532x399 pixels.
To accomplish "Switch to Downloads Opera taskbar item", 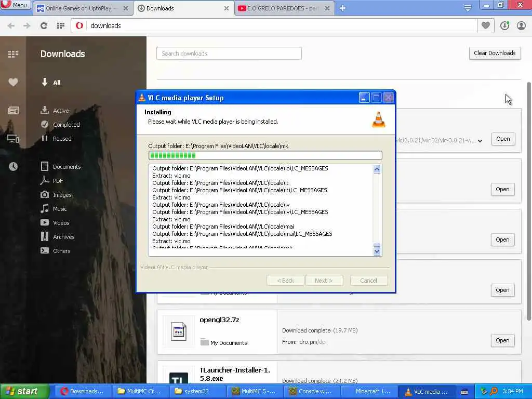I will (83, 391).
